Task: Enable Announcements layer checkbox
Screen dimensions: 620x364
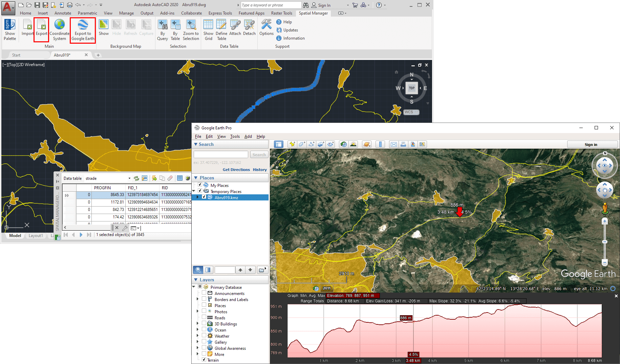Action: point(204,293)
